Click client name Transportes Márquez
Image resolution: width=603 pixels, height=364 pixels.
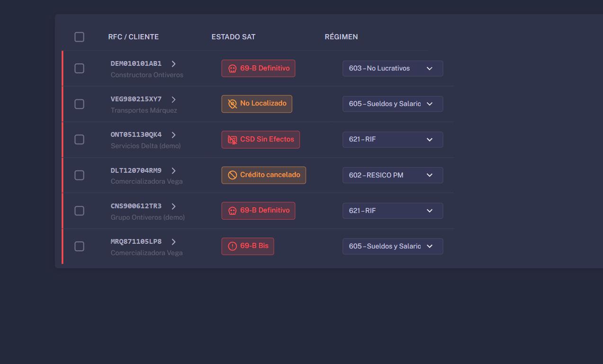click(144, 110)
